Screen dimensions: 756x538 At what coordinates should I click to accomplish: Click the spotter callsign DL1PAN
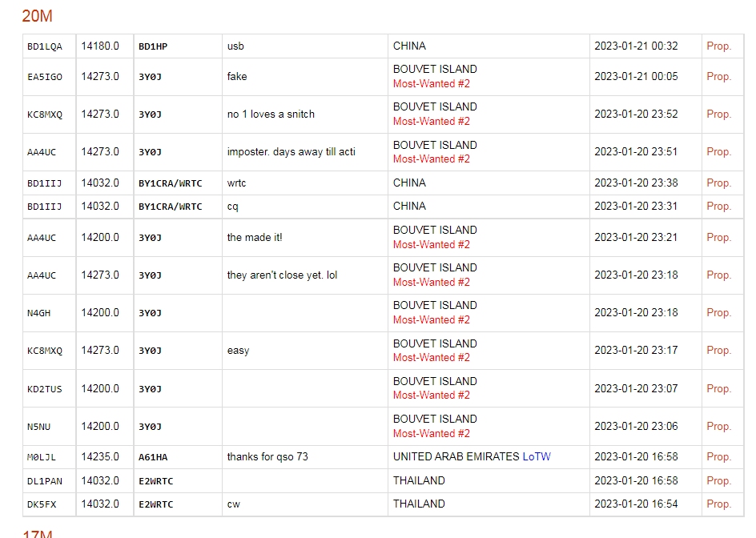point(45,481)
